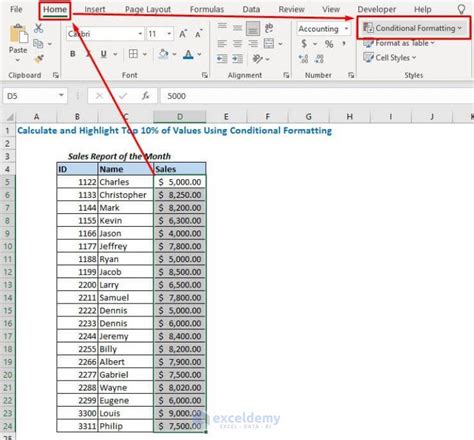Select the Format Painter brush

coord(39,59)
